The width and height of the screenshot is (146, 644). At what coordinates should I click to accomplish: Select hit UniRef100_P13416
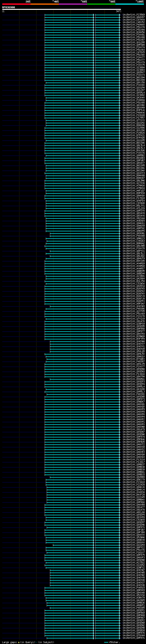pos(134,374)
